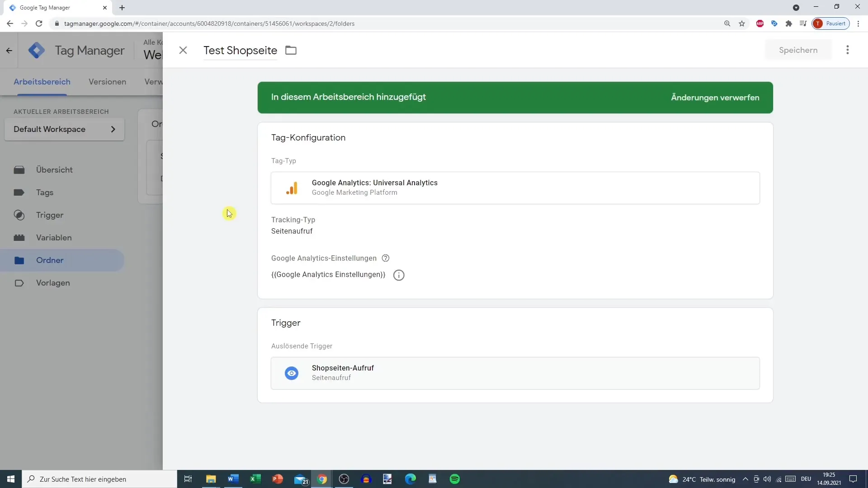
Task: Open the Shopseiten-Aufruf trigger
Action: point(515,373)
